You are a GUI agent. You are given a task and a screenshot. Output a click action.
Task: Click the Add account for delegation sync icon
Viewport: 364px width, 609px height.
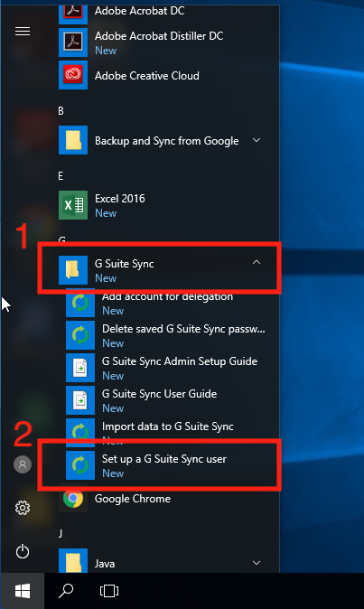[x=80, y=303]
